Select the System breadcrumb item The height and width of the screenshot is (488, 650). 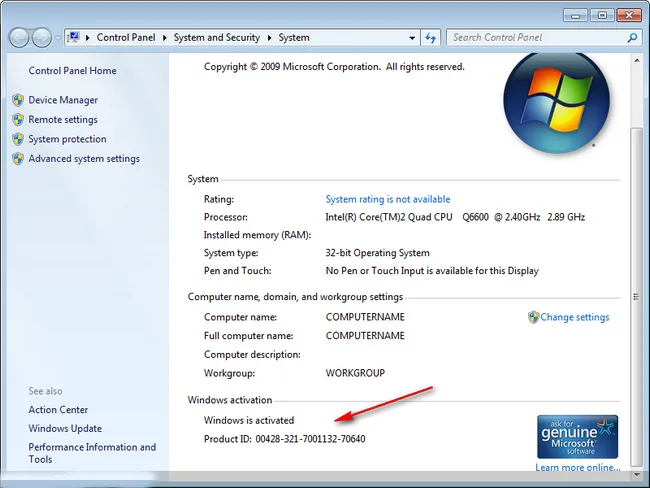(293, 38)
